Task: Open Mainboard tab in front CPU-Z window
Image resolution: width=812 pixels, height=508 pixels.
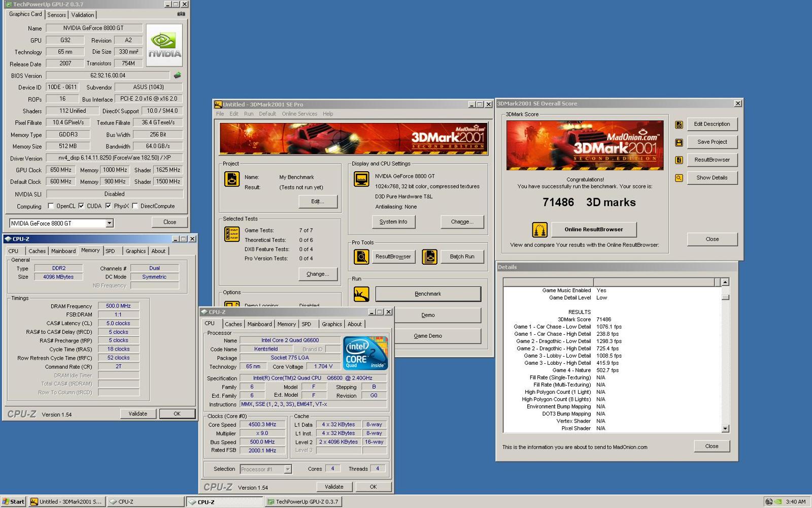Action: (x=259, y=324)
